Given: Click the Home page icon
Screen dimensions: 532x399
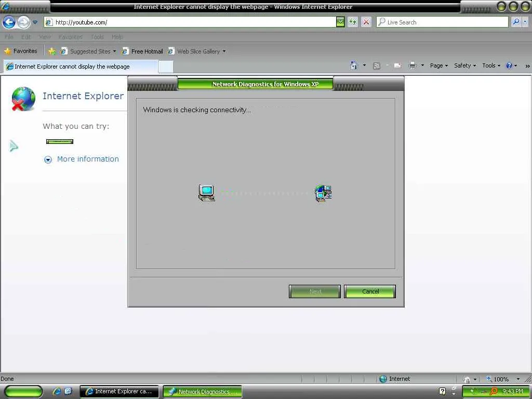Looking at the screenshot, I should point(354,65).
